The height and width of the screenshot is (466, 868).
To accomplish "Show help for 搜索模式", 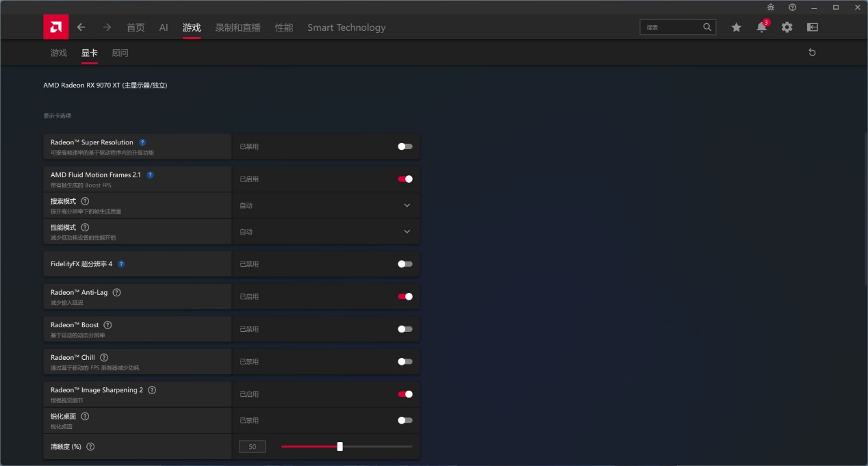I will click(x=85, y=201).
